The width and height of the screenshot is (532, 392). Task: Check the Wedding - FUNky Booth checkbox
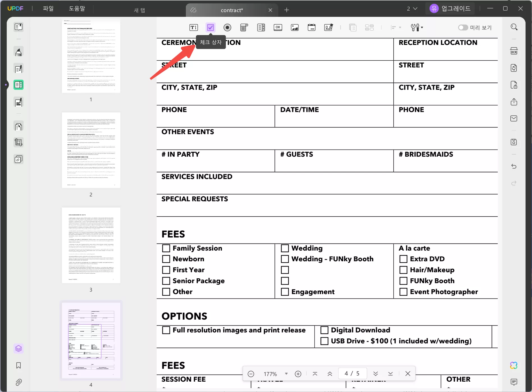pyautogui.click(x=285, y=259)
